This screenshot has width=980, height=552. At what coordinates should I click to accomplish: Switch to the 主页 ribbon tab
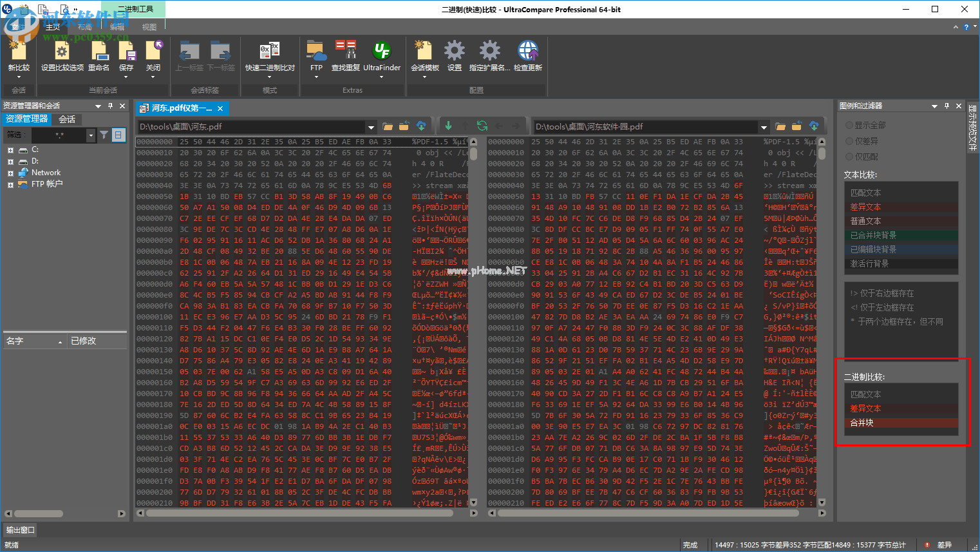tap(53, 27)
